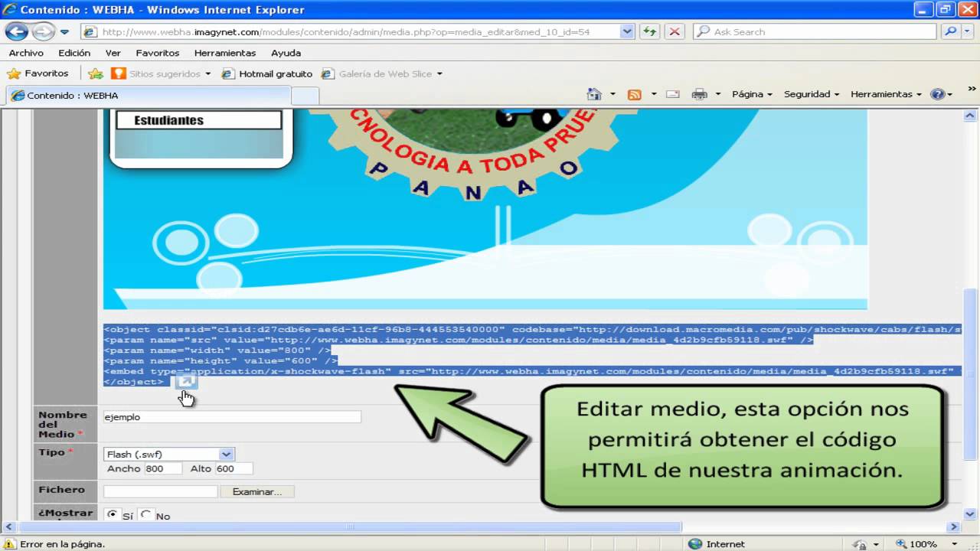
Task: Click the Print icon in command bar
Action: (699, 94)
